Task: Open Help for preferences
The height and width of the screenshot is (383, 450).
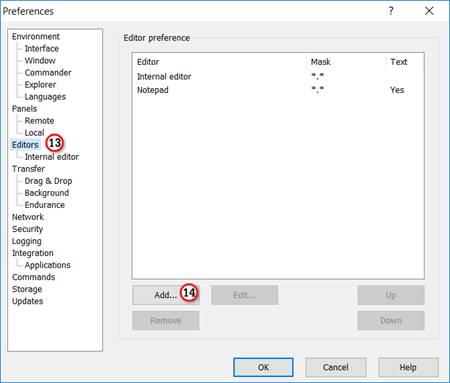Action: pos(408,367)
